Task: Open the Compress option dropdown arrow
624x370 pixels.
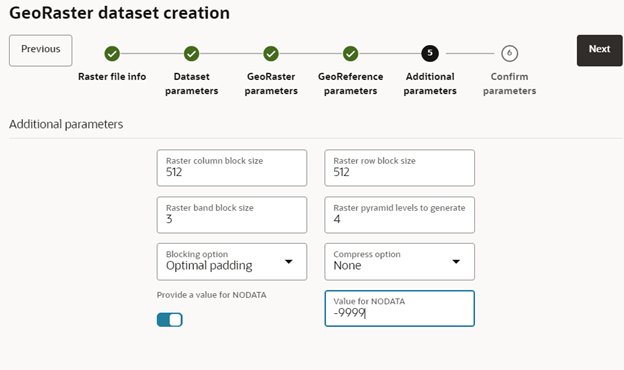Action: click(x=456, y=262)
